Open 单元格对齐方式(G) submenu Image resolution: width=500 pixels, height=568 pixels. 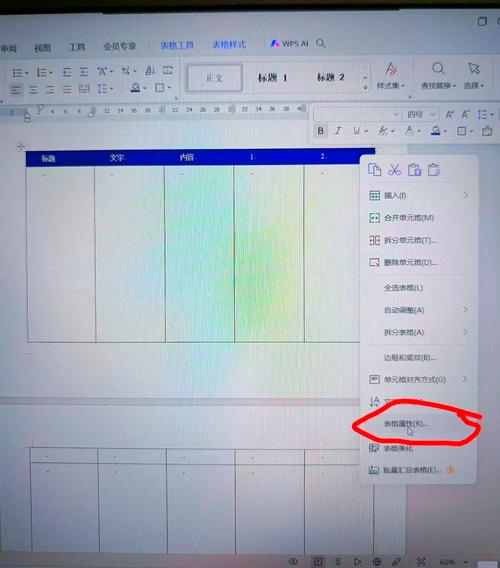[418, 380]
